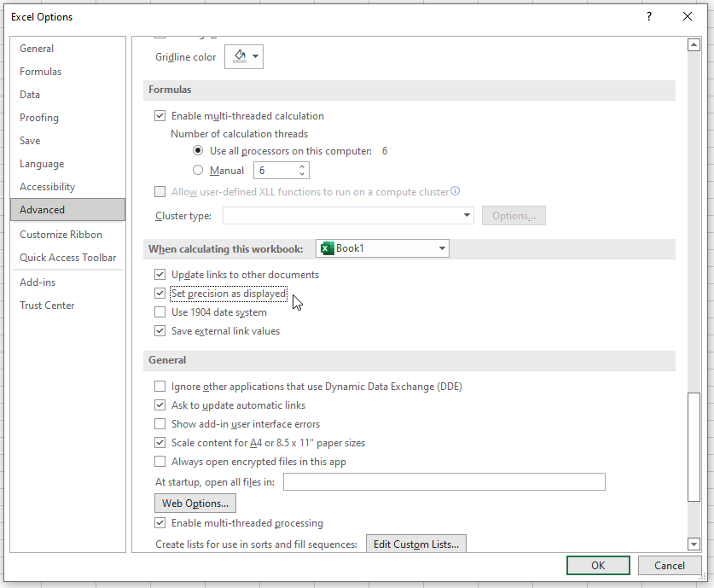
Task: Click the At startup open all files field
Action: pyautogui.click(x=444, y=482)
